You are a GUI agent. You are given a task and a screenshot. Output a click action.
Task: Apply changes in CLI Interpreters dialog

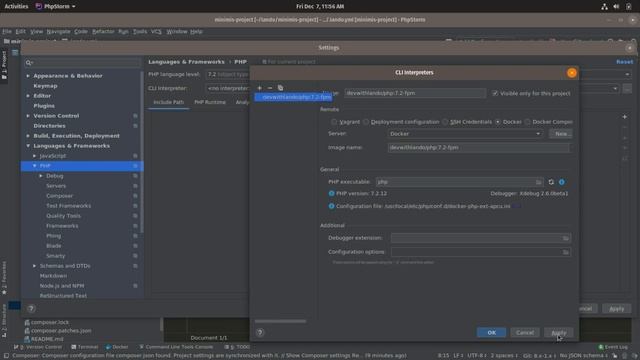click(559, 333)
